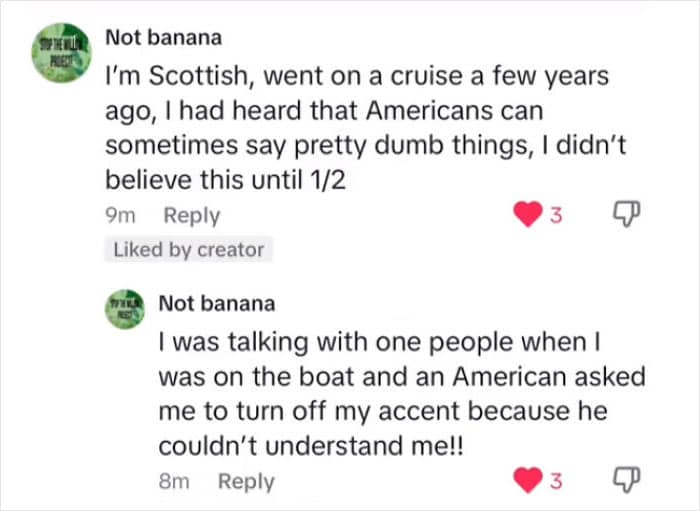Like the first comment with the heart

point(527,215)
